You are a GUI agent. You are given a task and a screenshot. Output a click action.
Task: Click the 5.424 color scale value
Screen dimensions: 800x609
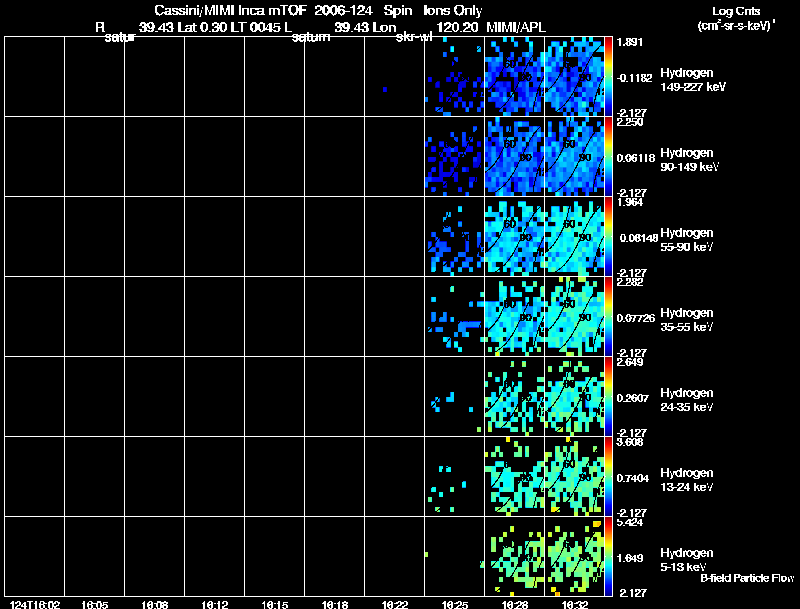tap(631, 523)
